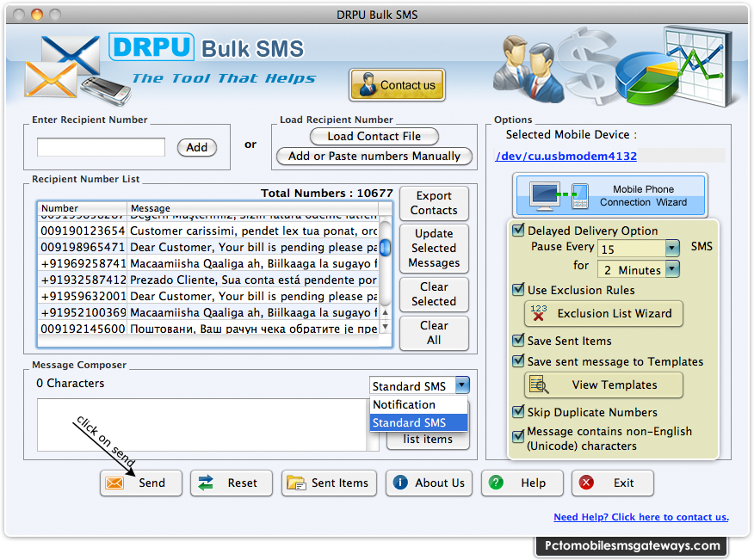Image resolution: width=754 pixels, height=560 pixels.
Task: Click the Prezado Cliente message cell
Action: pyautogui.click(x=253, y=280)
